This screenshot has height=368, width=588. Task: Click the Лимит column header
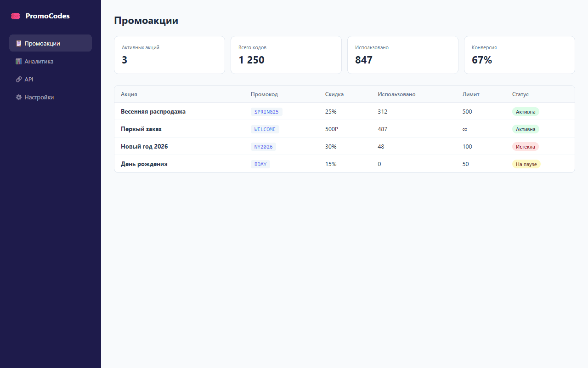(x=471, y=94)
